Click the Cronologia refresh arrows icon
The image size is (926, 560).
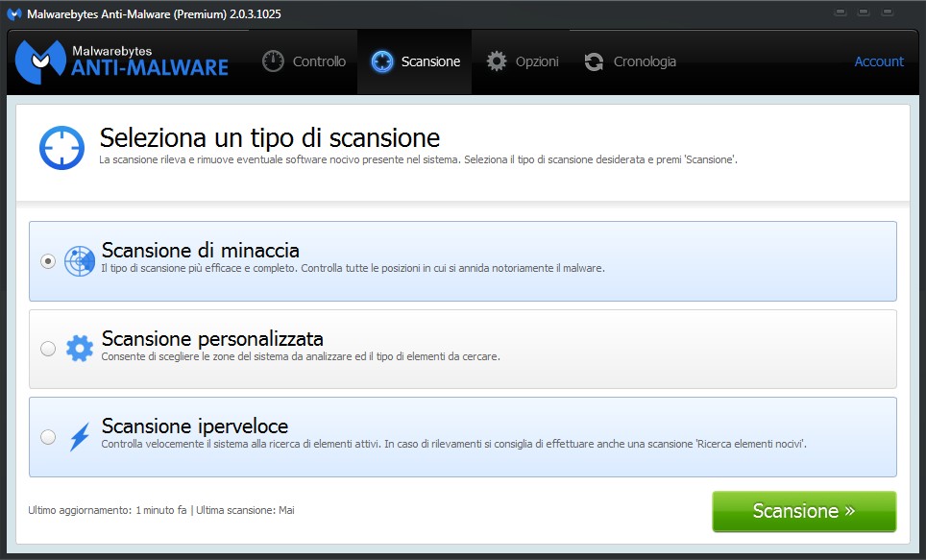pos(594,61)
